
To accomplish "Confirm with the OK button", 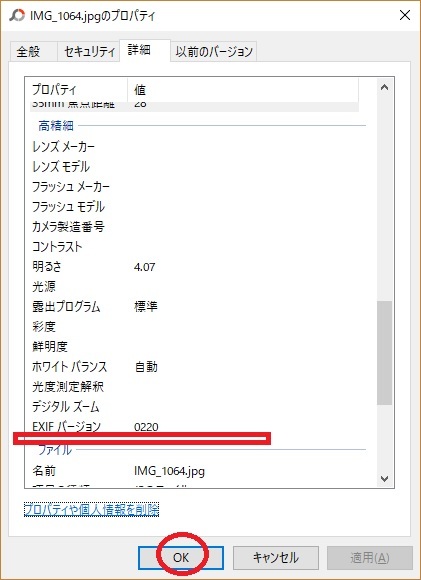I will (x=181, y=557).
